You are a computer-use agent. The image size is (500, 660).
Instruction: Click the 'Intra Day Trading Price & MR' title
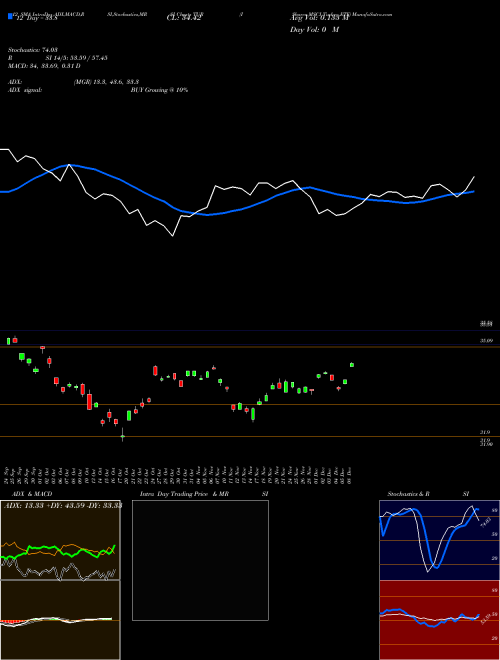coord(184,494)
